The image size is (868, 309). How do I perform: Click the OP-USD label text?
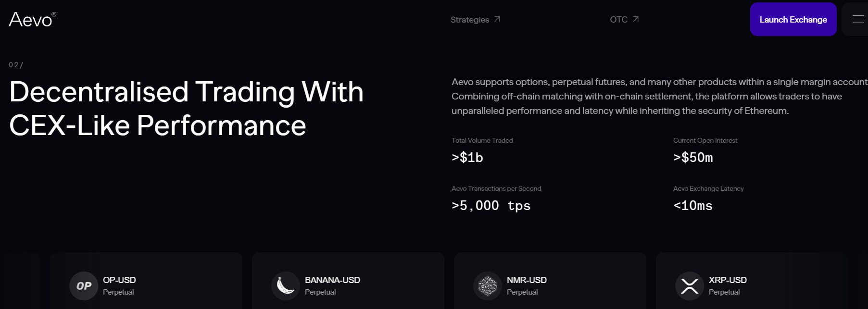(119, 280)
